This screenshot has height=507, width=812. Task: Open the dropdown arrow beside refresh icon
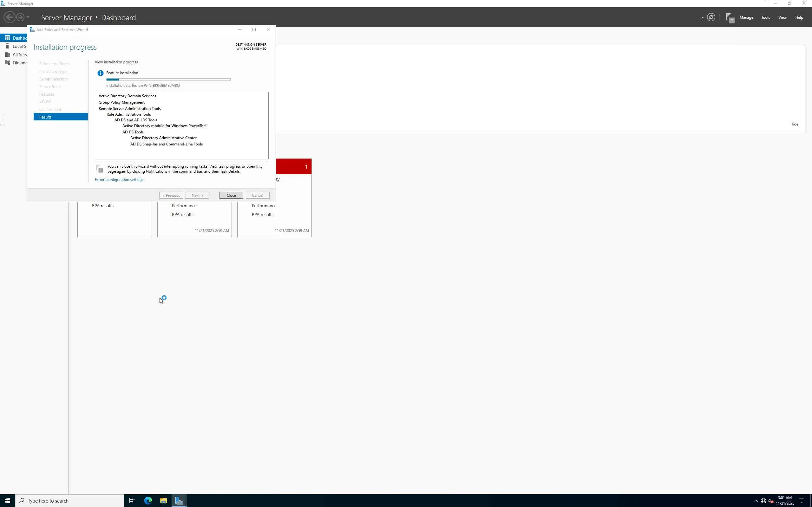pos(702,17)
